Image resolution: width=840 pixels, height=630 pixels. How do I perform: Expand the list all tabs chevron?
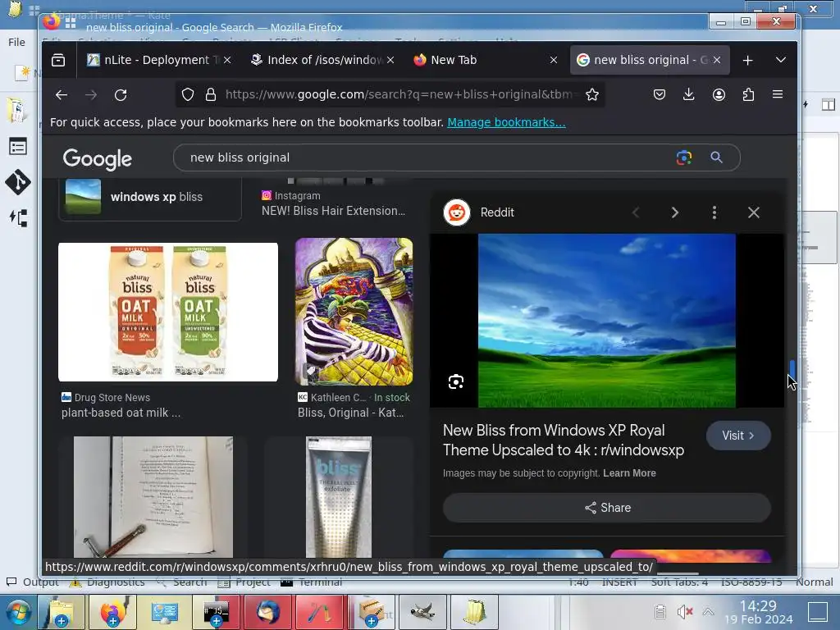[781, 60]
